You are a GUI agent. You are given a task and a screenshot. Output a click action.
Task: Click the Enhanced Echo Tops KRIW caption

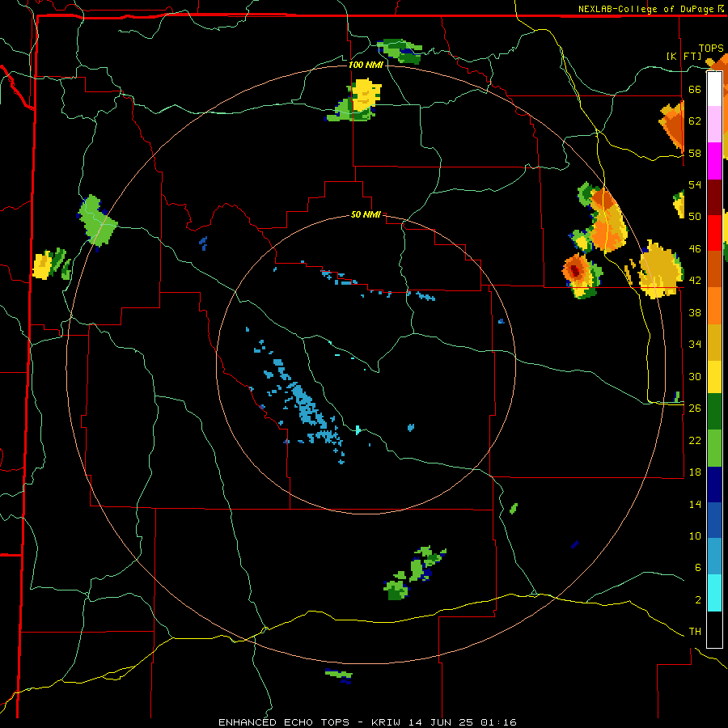367,722
